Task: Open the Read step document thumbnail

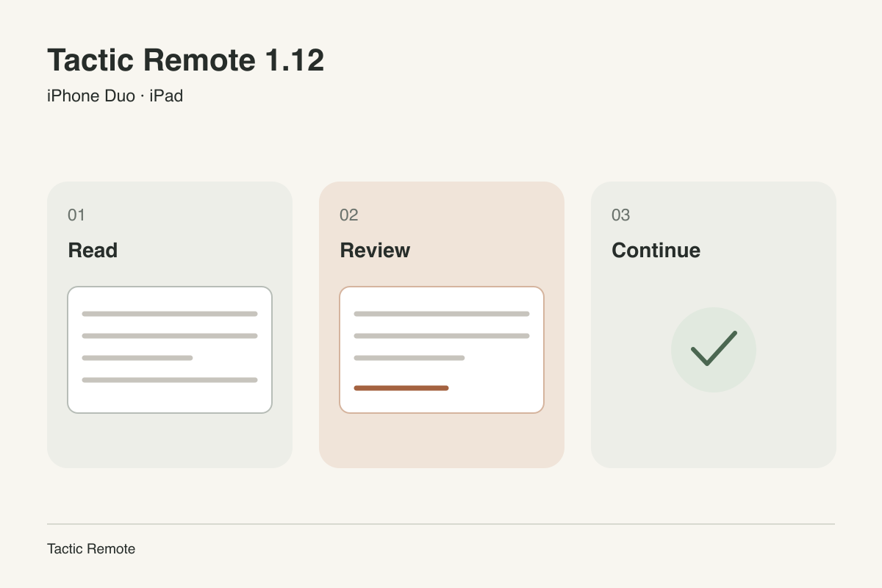Action: [x=170, y=350]
